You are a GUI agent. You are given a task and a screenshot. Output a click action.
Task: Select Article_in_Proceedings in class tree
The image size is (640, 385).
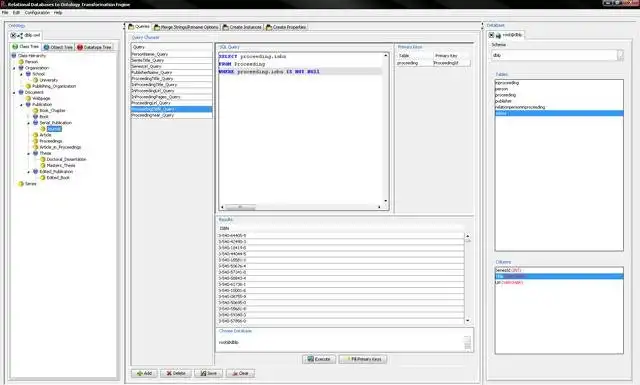pyautogui.click(x=60, y=147)
